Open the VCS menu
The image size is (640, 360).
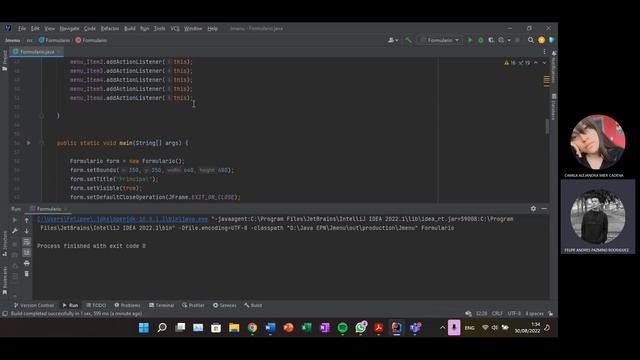coord(175,28)
